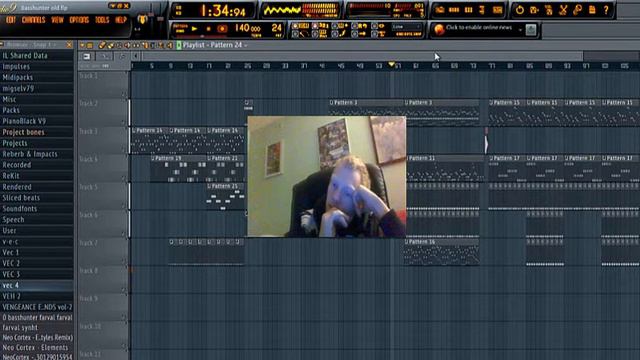
Task: Show the playlist window icon
Action: (x=440, y=10)
